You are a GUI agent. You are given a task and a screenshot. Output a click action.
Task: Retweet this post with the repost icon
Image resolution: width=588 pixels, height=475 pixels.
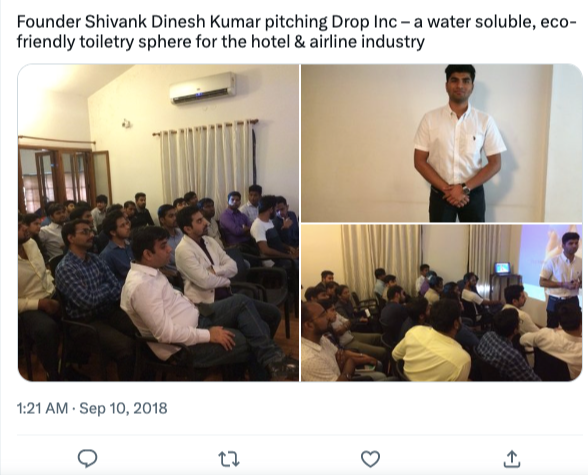click(229, 459)
